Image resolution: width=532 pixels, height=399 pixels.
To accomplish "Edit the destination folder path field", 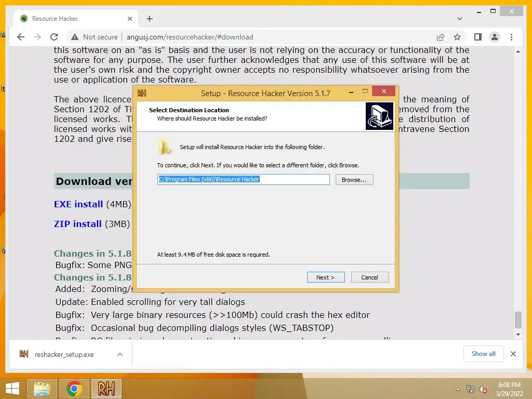I will click(x=243, y=179).
